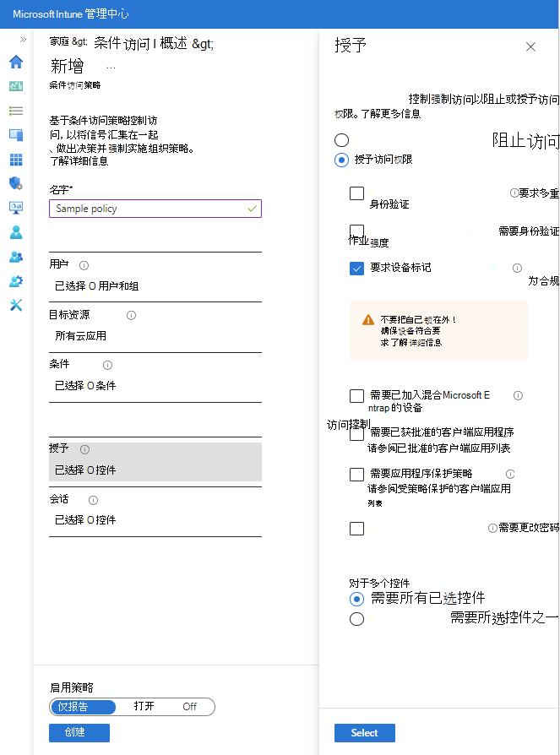Set policy toggle to Off

[189, 706]
